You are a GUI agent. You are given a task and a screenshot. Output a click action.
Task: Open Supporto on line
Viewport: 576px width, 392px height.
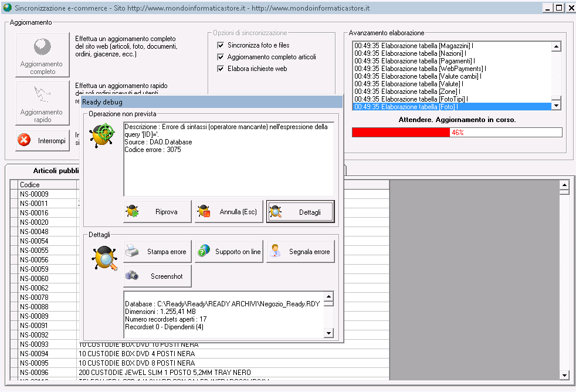pyautogui.click(x=229, y=252)
